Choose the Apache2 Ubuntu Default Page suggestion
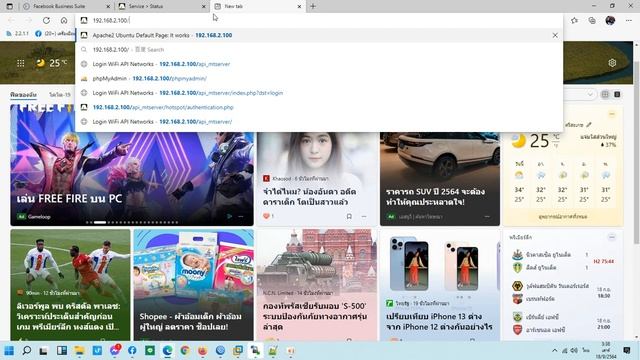The image size is (640, 360). click(318, 36)
